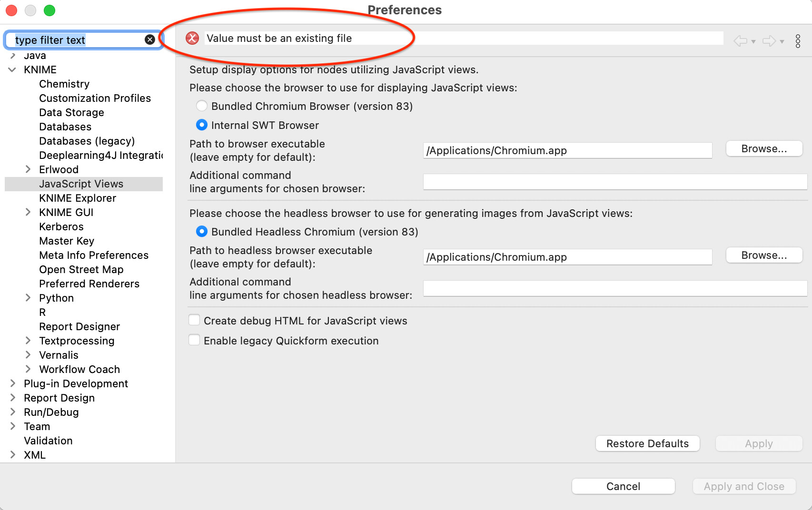Click Restore Defaults button
The image size is (812, 510).
[x=647, y=443]
